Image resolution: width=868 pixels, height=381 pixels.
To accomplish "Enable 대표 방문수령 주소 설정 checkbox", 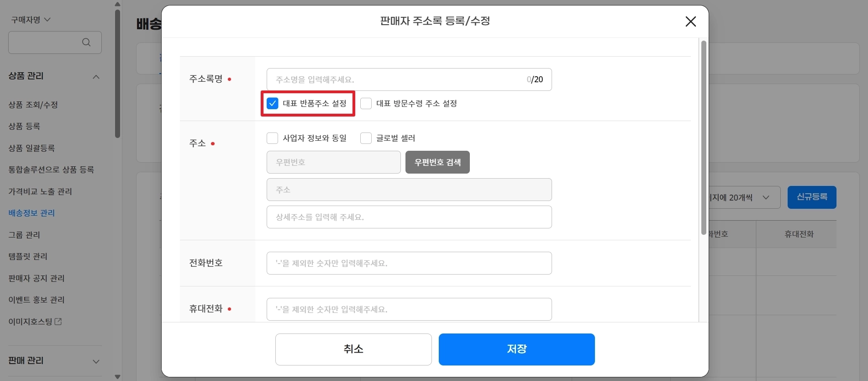I will (366, 103).
